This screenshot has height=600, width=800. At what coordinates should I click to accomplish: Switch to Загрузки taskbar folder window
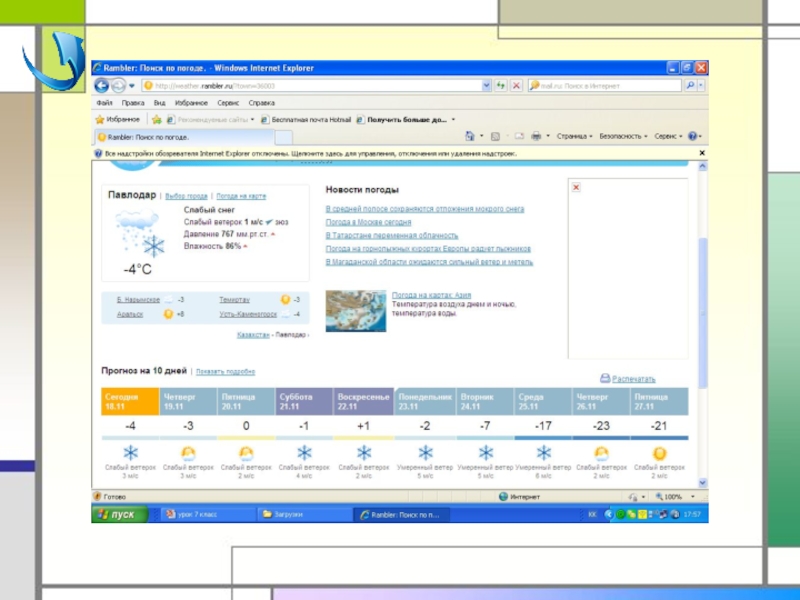(x=305, y=514)
